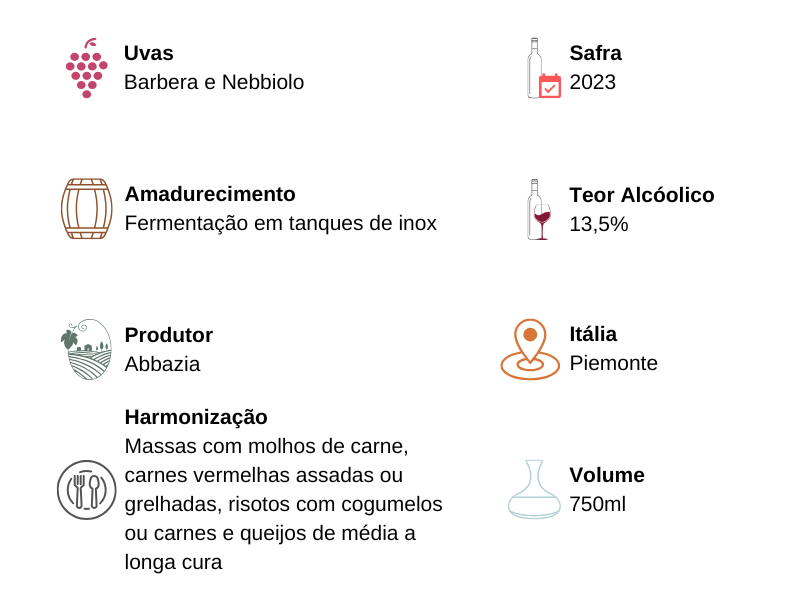The image size is (800, 600).
Task: Click the Fermentação em tanques de inox text
Action: pyautogui.click(x=280, y=223)
